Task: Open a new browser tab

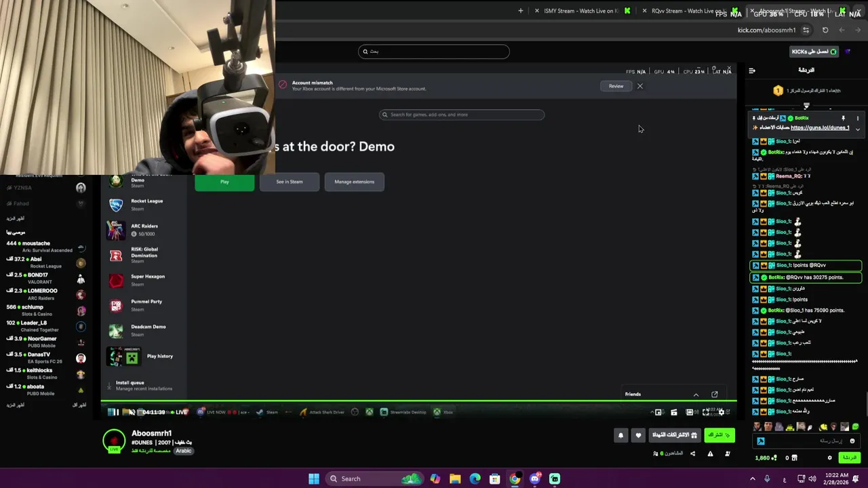Action: coord(521,11)
